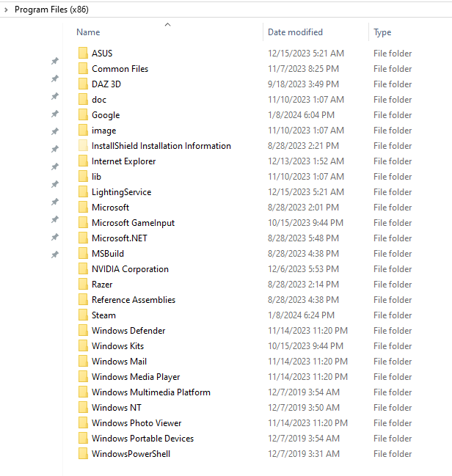Click the Windows Media Player folder icon

(x=83, y=376)
